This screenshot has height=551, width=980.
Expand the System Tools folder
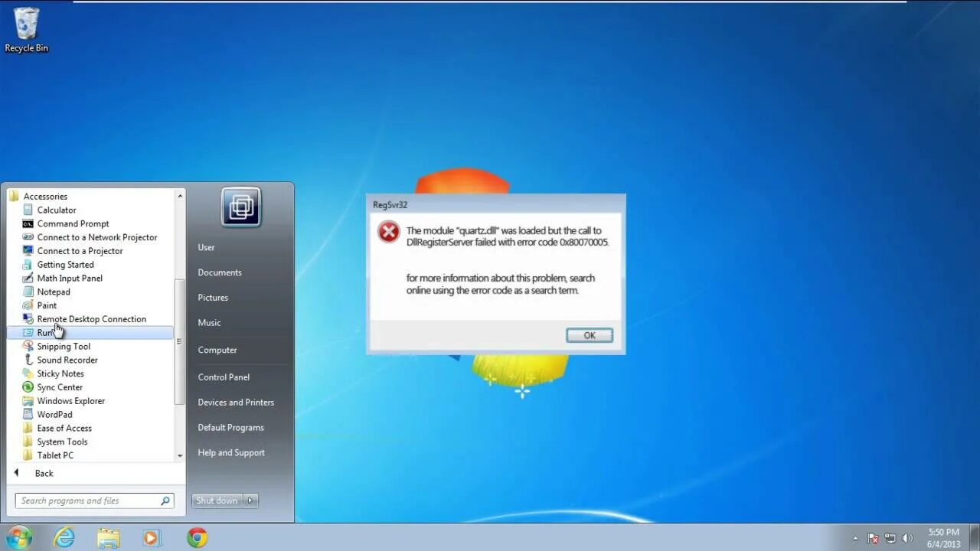click(x=62, y=442)
